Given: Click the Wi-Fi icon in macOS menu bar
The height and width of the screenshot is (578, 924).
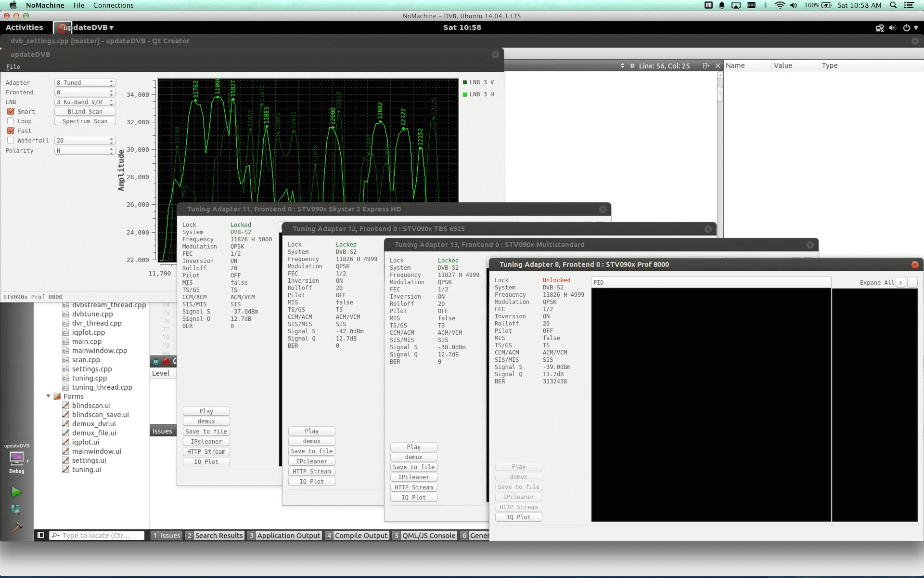Looking at the screenshot, I should [x=780, y=5].
